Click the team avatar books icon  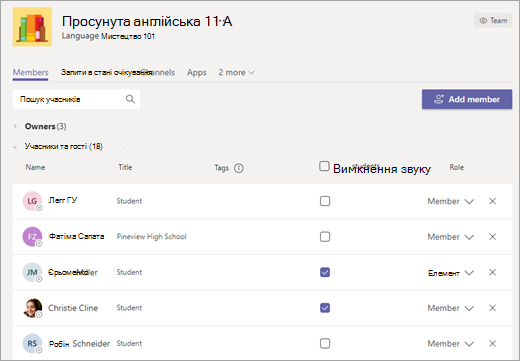32,27
